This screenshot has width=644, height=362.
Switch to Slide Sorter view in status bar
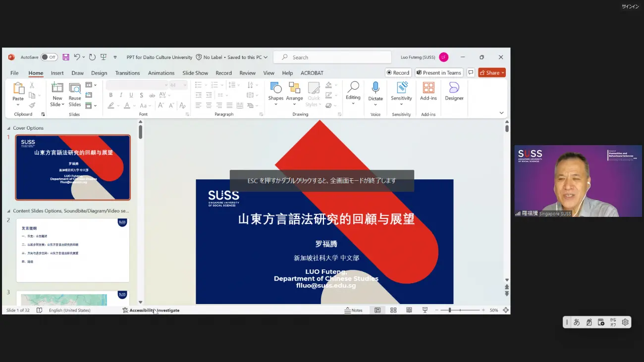(393, 310)
